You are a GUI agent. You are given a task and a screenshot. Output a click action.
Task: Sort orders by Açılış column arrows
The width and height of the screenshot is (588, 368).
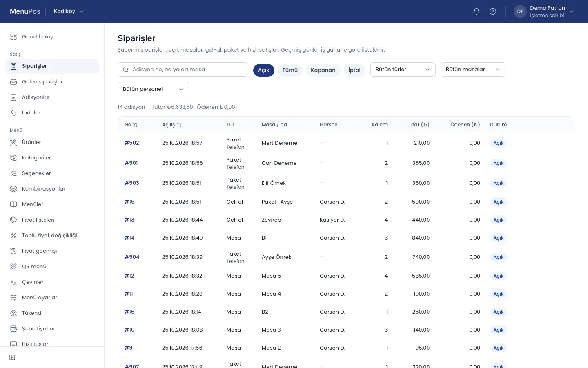coord(179,125)
